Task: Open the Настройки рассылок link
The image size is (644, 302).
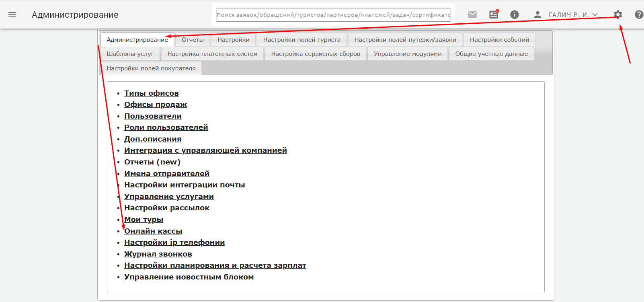Action: click(x=167, y=208)
